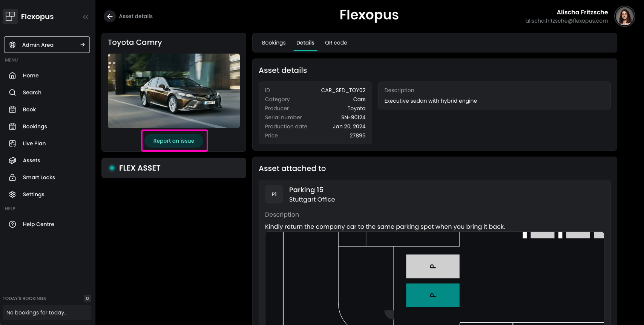Click the Book calendar icon
This screenshot has width=644, height=325.
coord(12,109)
